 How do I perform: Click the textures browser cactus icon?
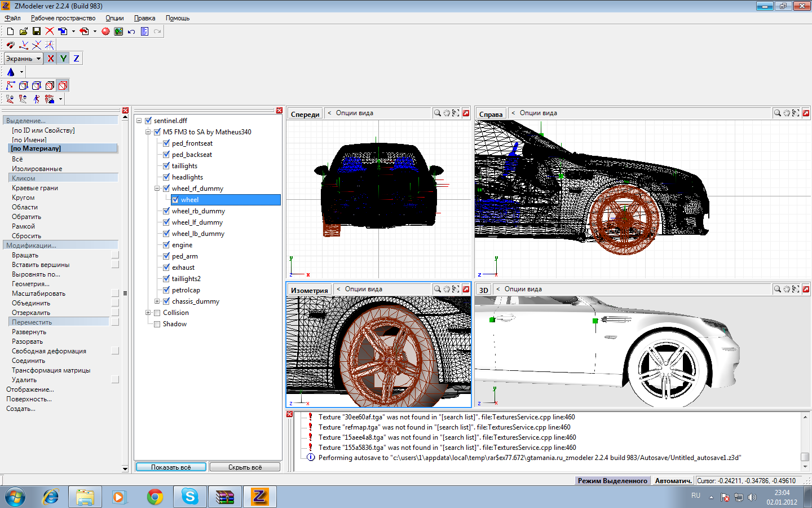(118, 32)
